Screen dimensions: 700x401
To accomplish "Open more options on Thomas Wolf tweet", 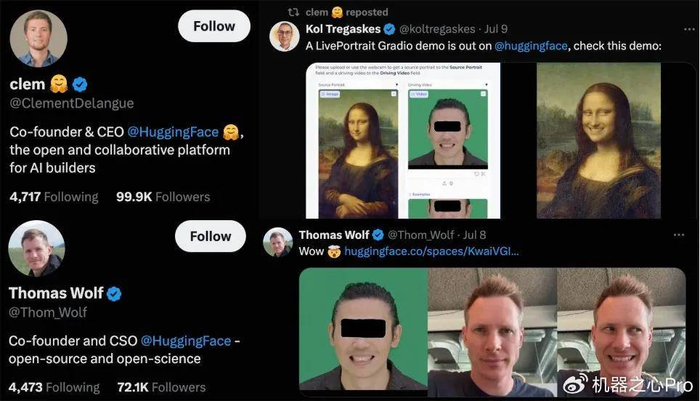I will coord(679,235).
